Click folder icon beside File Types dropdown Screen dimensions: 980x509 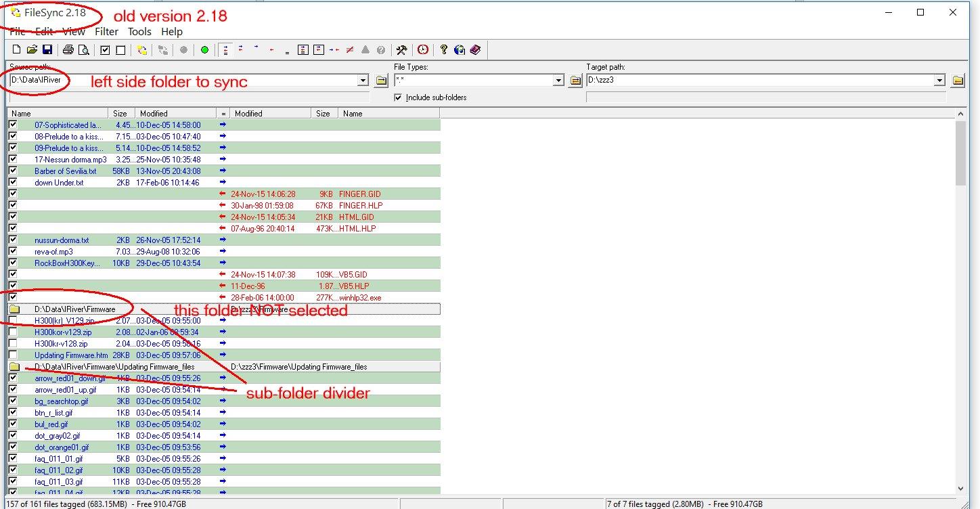point(575,81)
